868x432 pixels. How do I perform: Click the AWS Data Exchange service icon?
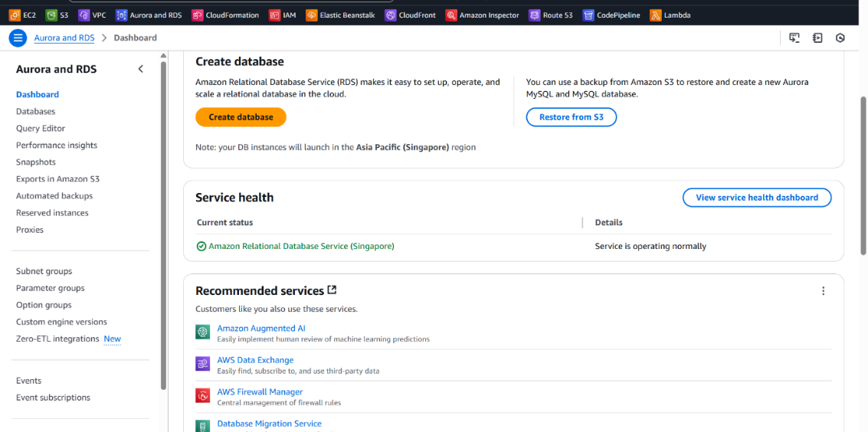(x=202, y=363)
